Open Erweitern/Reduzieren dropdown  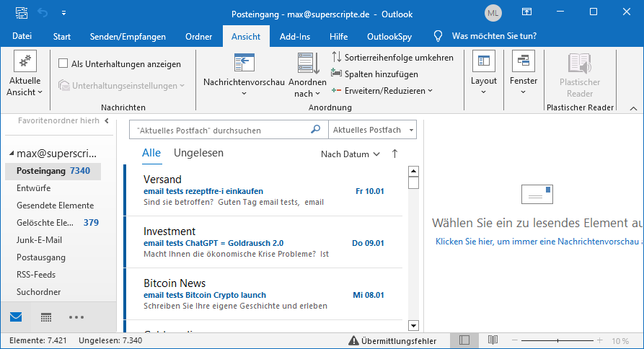pos(382,91)
